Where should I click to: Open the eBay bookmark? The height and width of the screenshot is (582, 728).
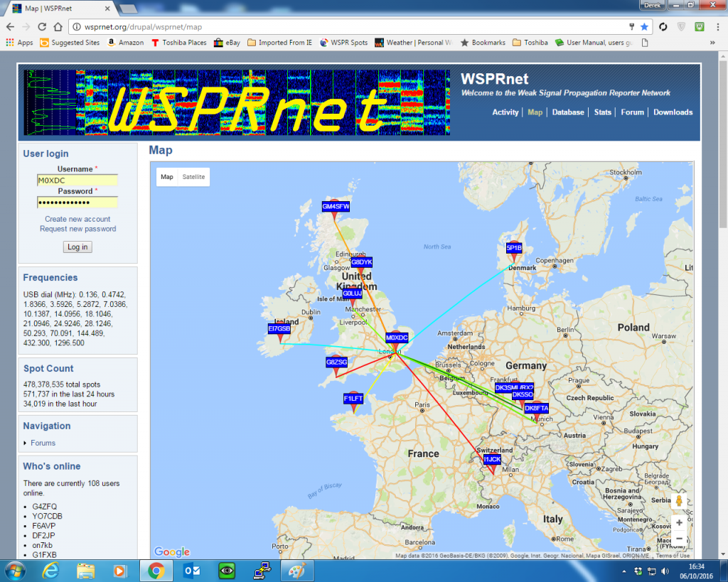pyautogui.click(x=227, y=43)
